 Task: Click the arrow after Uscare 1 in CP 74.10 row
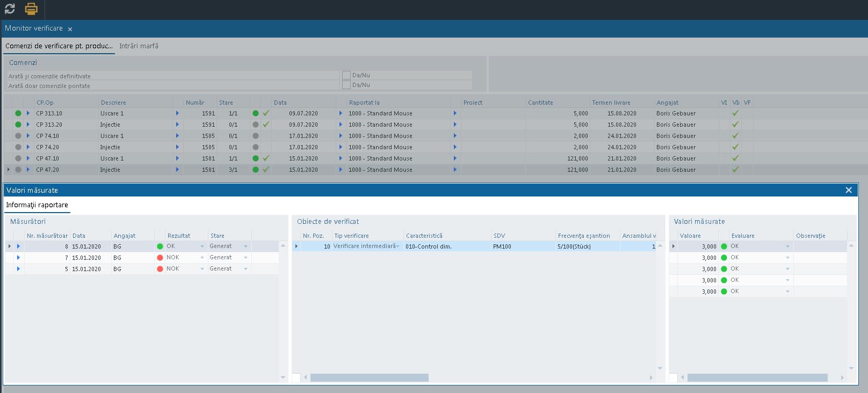[x=177, y=136]
